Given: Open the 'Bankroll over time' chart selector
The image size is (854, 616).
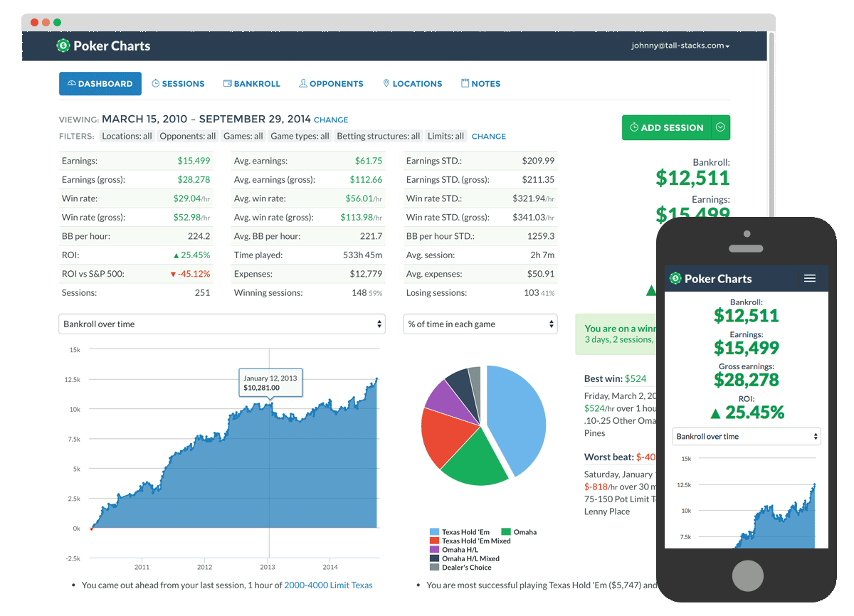Looking at the screenshot, I should pos(222,324).
